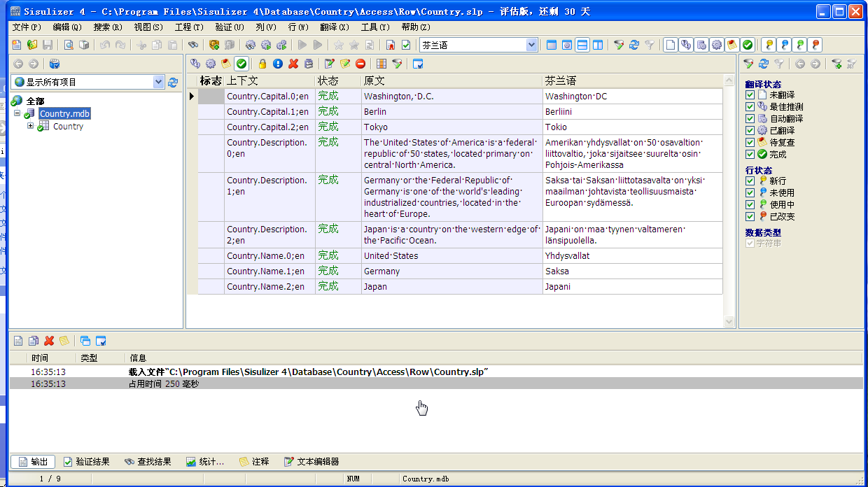Viewport: 868px width, 487px height.
Task: Click the yellow padlock lock icon
Action: click(x=262, y=64)
